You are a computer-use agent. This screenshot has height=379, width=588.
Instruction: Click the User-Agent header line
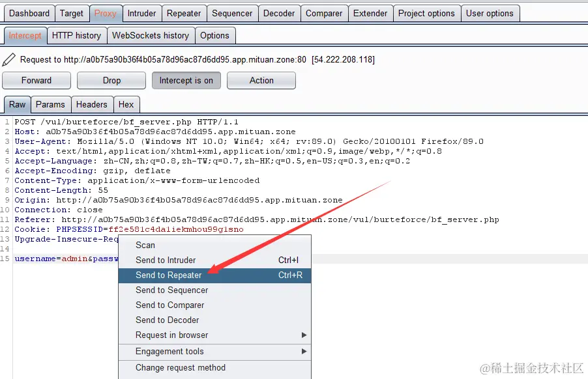click(249, 141)
